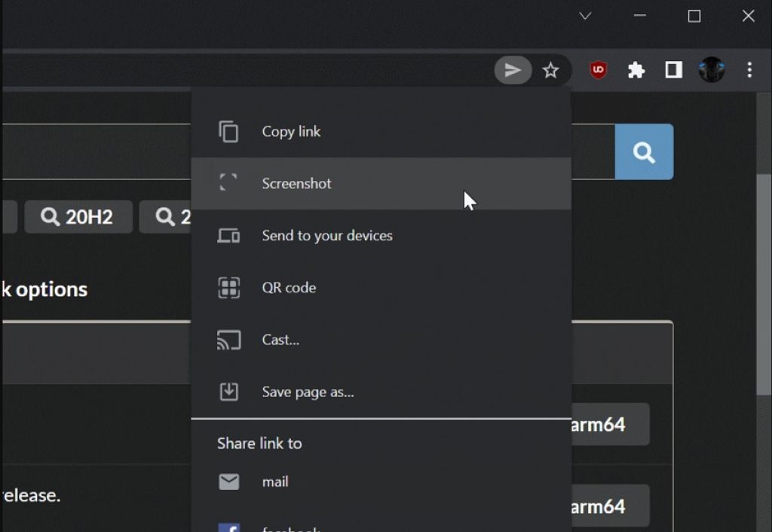Image resolution: width=772 pixels, height=532 pixels.
Task: Open the profile avatar menu
Action: click(712, 71)
